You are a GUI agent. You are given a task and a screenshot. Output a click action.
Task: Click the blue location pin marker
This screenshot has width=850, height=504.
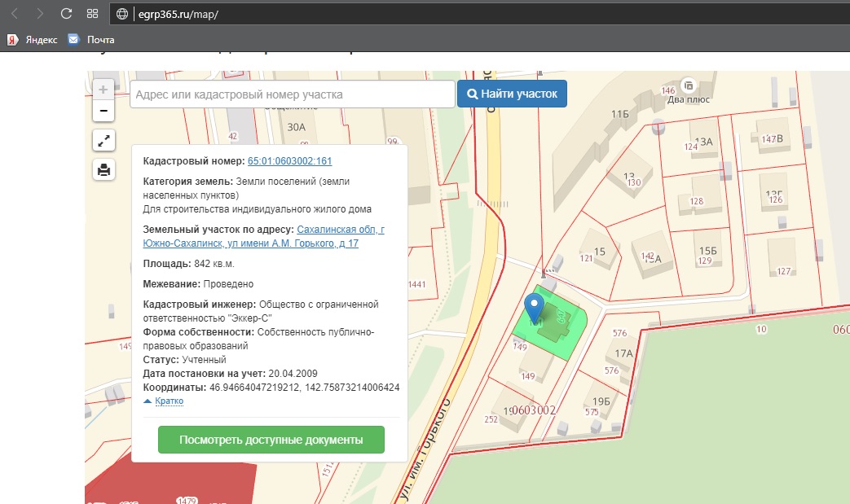tap(535, 306)
